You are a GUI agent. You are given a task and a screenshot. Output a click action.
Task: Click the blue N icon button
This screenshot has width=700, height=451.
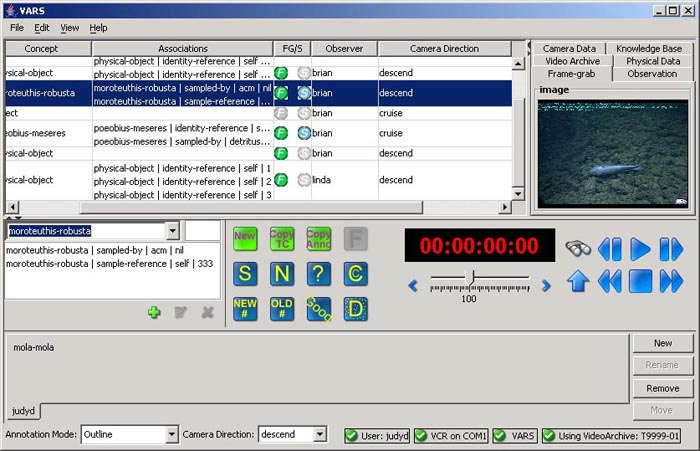(282, 274)
